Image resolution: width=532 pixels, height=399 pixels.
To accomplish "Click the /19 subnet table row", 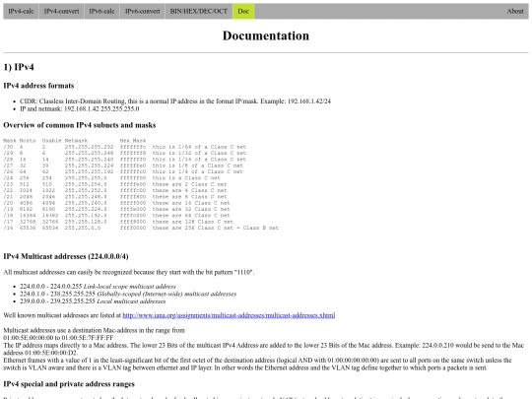I will click(116, 209).
